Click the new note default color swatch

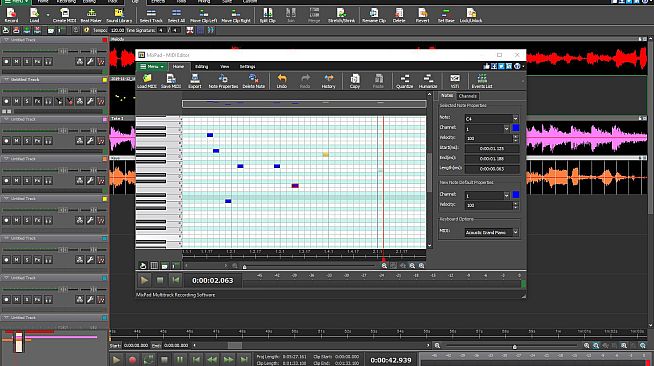(516, 195)
